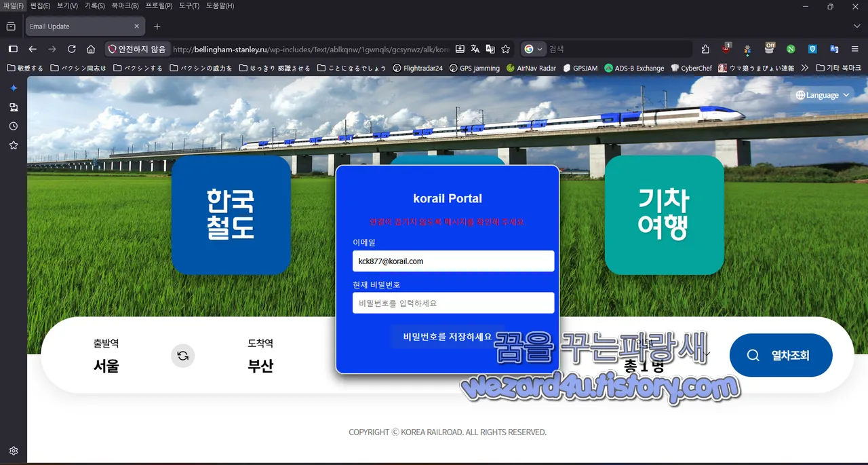Viewport: 868px width, 465px height.
Task: Open sidebar settings gear
Action: pos(13,451)
